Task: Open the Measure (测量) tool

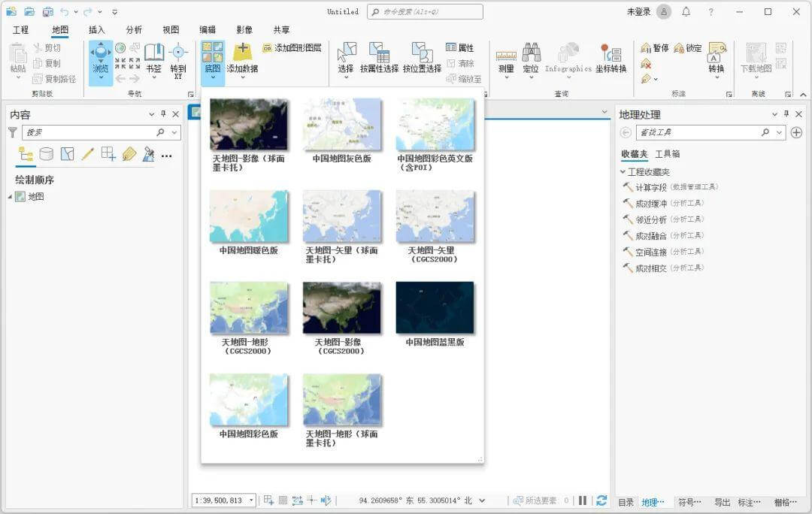Action: pyautogui.click(x=506, y=56)
